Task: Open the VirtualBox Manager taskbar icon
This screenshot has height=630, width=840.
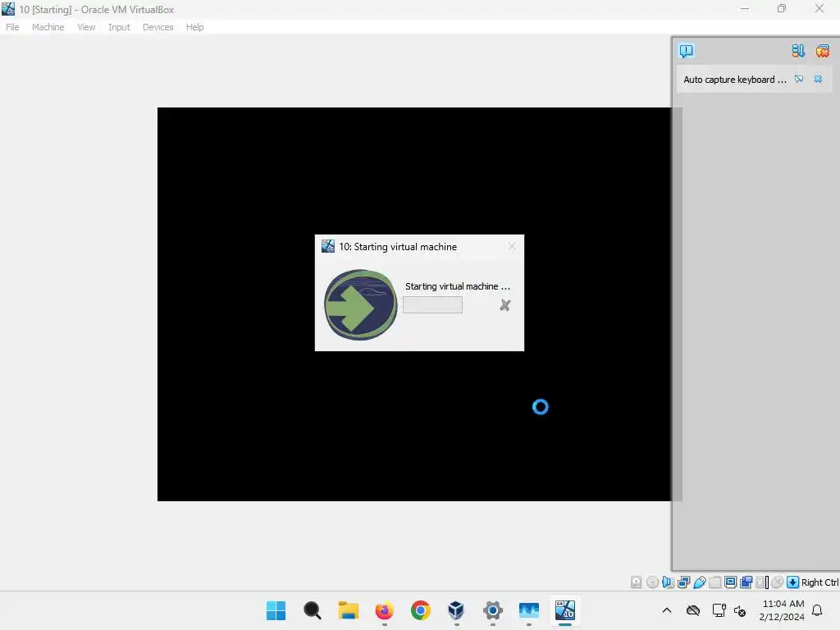Action: coord(456,610)
